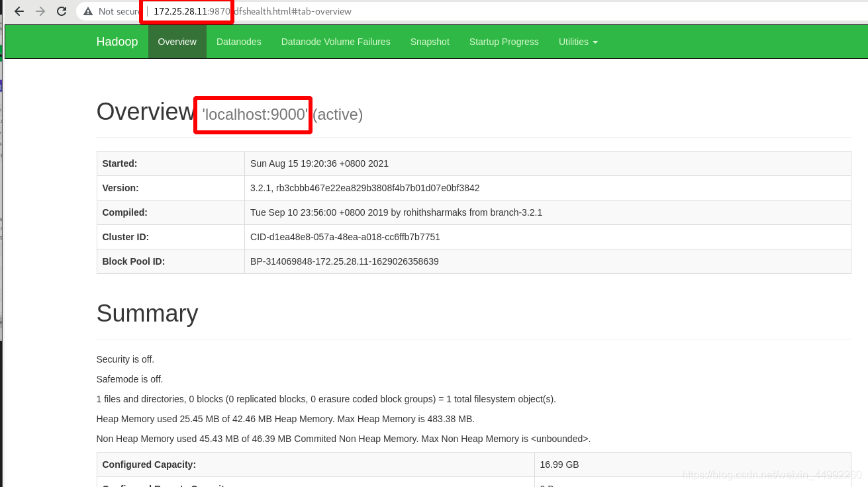This screenshot has height=487, width=868.
Task: Select the cluster ID value 'CID-d1ea48e8-057a-48ea-a018-cc6ffb7b7751'
Action: 345,237
